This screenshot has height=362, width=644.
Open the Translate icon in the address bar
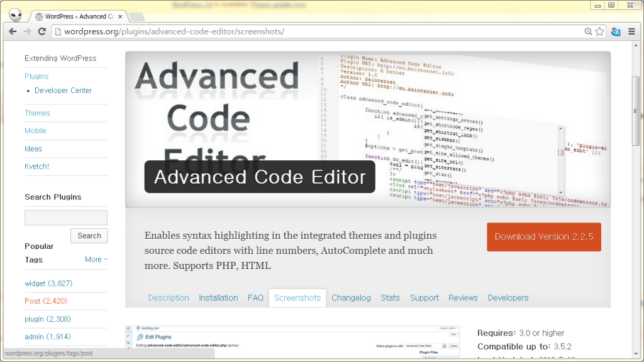[x=615, y=30]
